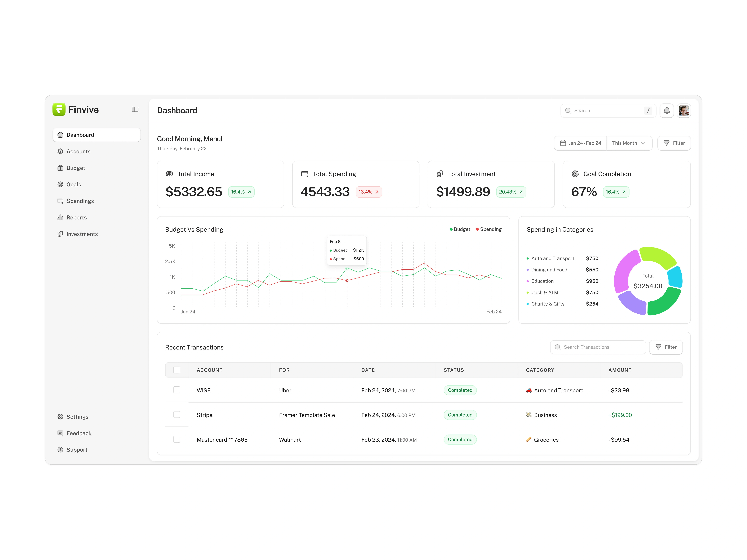The image size is (747, 560).
Task: Select the Charity & Gifts legend entry
Action: pyautogui.click(x=562, y=304)
